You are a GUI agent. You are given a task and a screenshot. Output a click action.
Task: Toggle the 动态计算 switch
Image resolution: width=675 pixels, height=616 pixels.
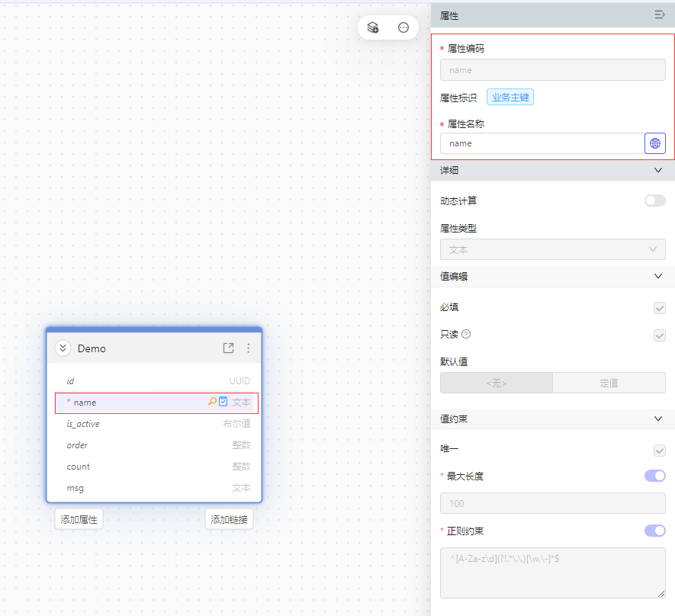coord(654,201)
